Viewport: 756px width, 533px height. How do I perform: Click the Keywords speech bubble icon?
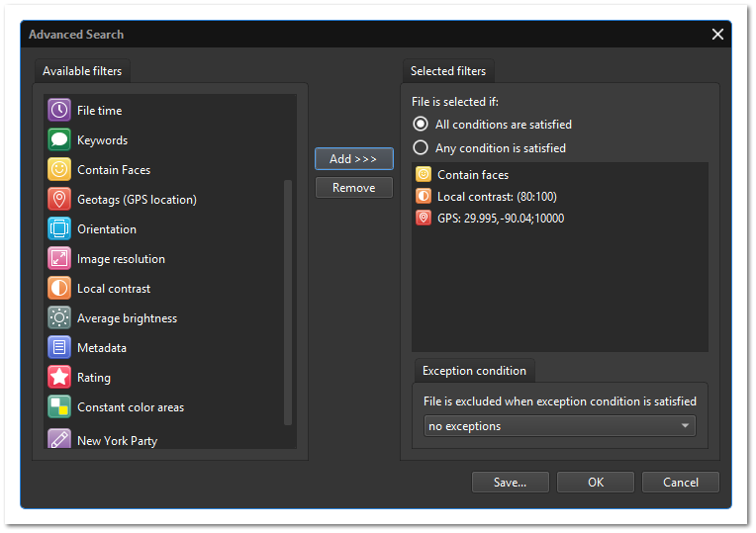click(59, 140)
